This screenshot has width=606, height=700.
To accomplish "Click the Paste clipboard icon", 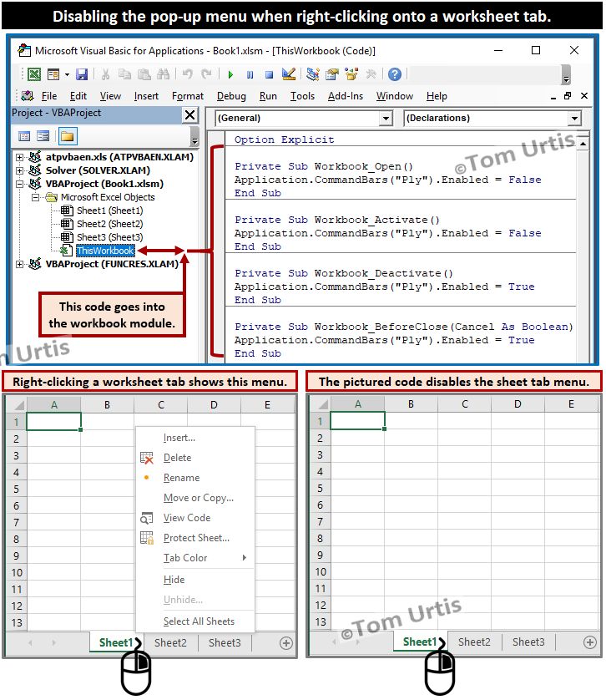I will coord(144,74).
